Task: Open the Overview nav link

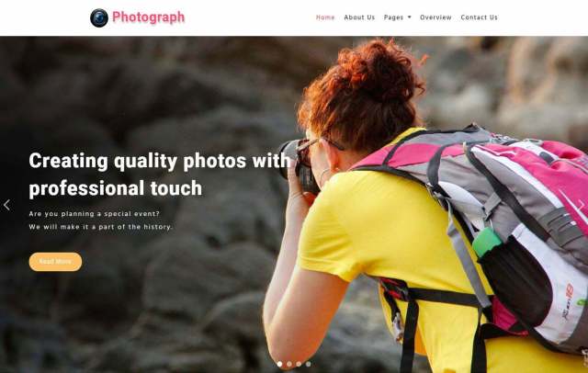Action: pyautogui.click(x=435, y=17)
